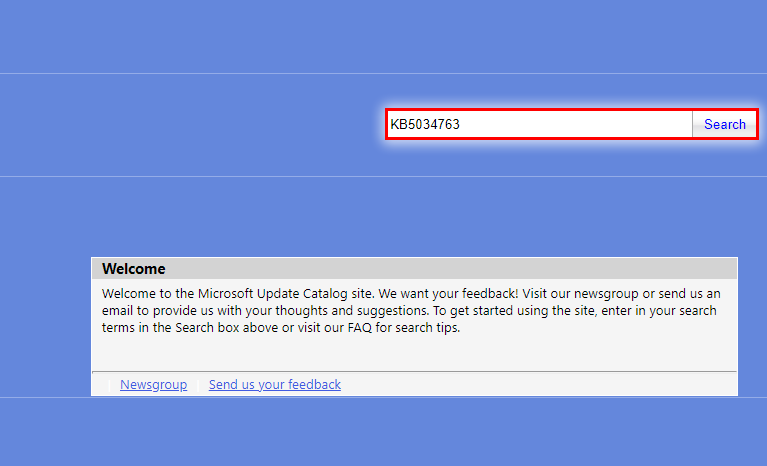Open the Newsgroup link

click(x=153, y=385)
